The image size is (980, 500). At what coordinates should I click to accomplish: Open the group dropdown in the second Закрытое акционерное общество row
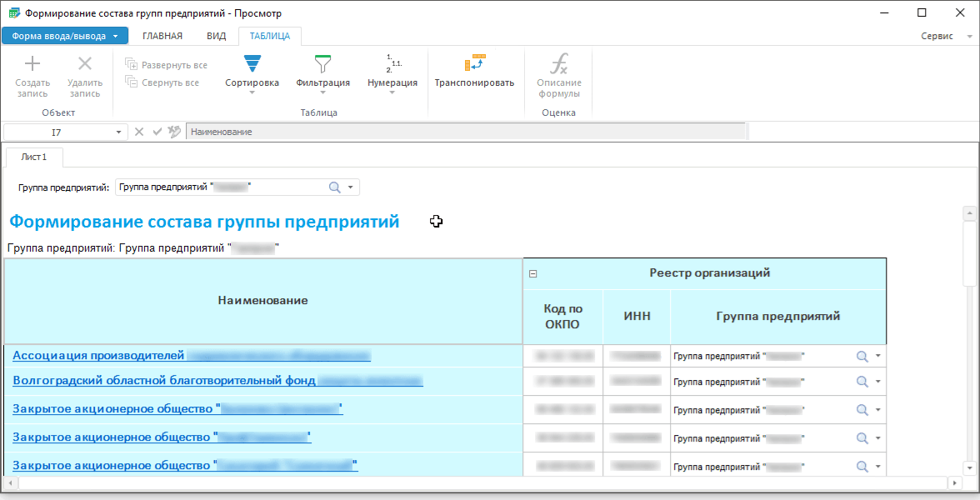pyautogui.click(x=878, y=438)
